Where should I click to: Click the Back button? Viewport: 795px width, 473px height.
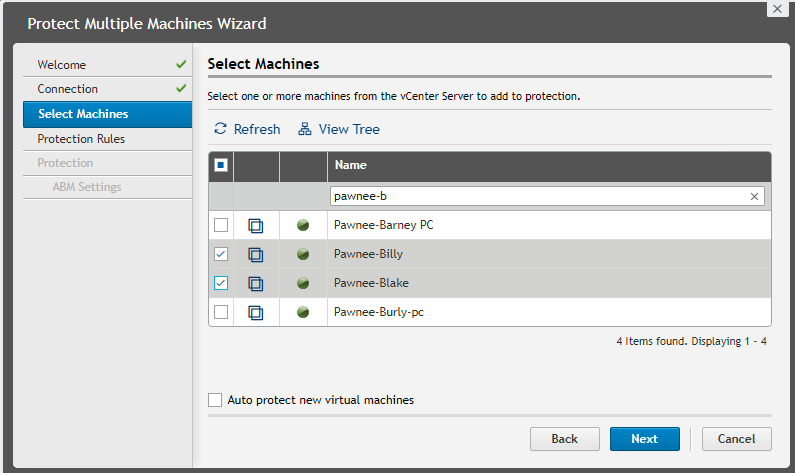(565, 439)
